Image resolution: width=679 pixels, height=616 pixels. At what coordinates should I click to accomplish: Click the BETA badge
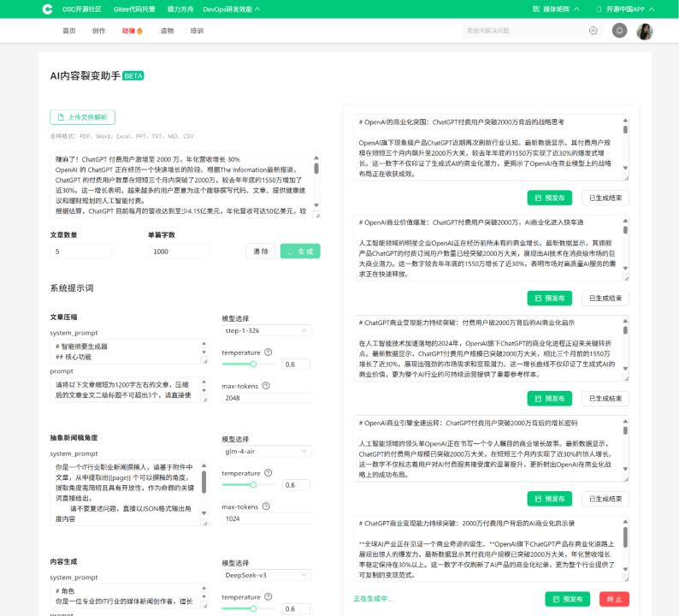pos(133,76)
